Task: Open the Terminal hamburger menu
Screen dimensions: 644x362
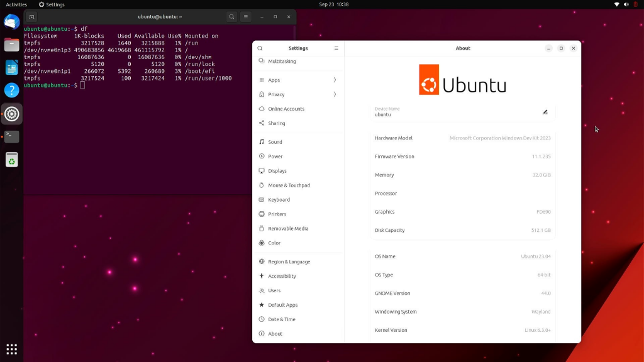Action: click(x=246, y=17)
